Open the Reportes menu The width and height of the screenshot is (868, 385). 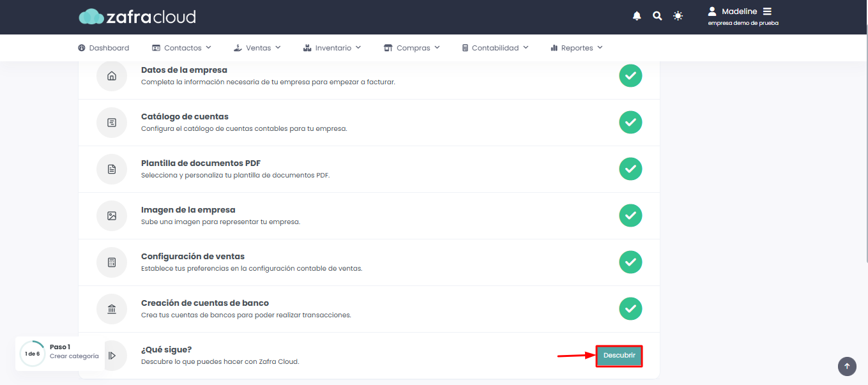click(577, 48)
